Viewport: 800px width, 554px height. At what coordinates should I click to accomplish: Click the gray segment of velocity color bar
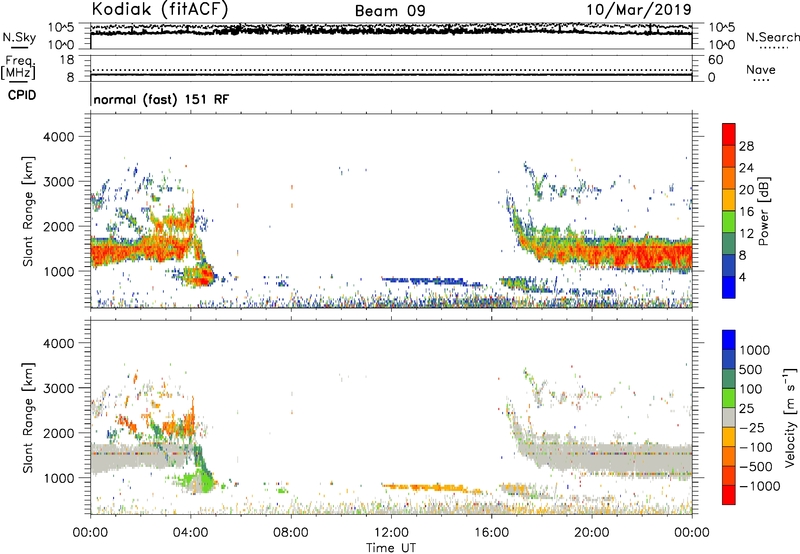729,418
